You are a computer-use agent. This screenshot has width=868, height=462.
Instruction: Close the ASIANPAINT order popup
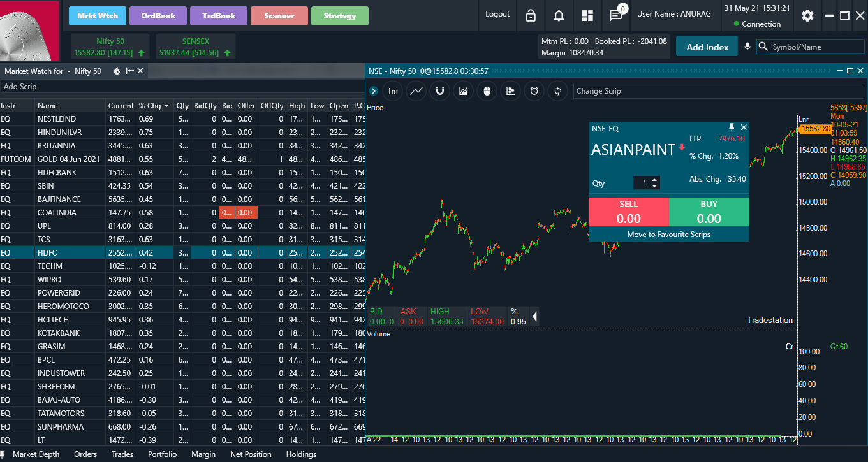(x=743, y=127)
